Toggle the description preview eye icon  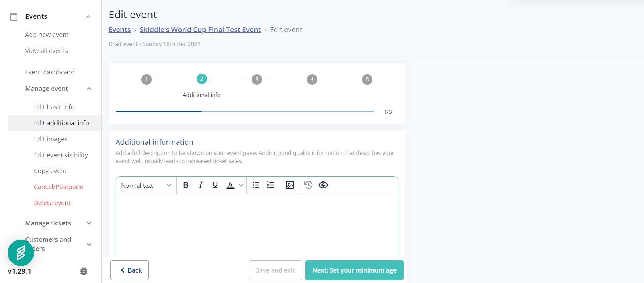coord(323,185)
